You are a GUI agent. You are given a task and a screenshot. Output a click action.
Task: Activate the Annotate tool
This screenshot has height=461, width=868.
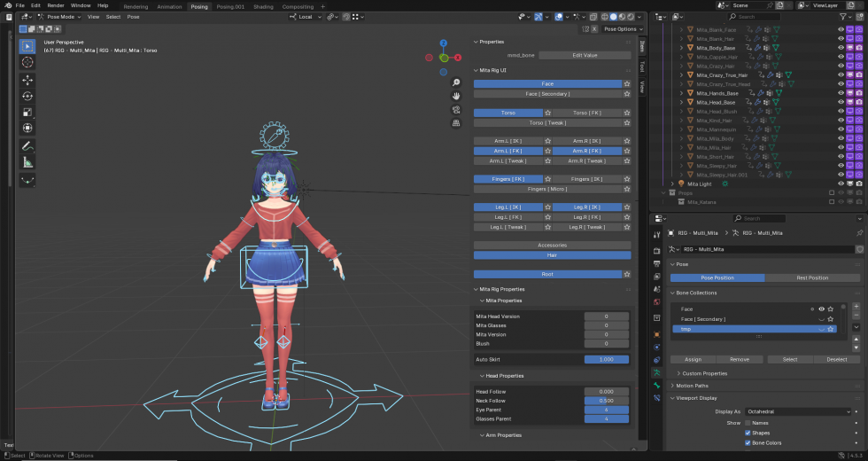(27, 146)
